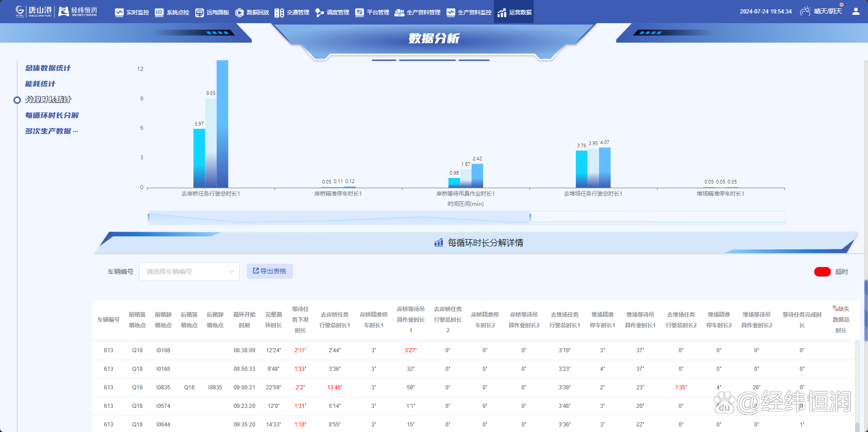Click the 4.07 bar in 去堆场任务行驶总时长1
Viewport: 868px width, 432px height.
pos(605,167)
